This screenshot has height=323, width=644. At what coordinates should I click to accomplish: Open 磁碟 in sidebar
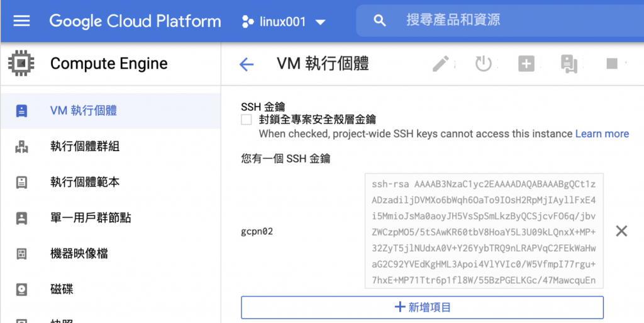111,289
